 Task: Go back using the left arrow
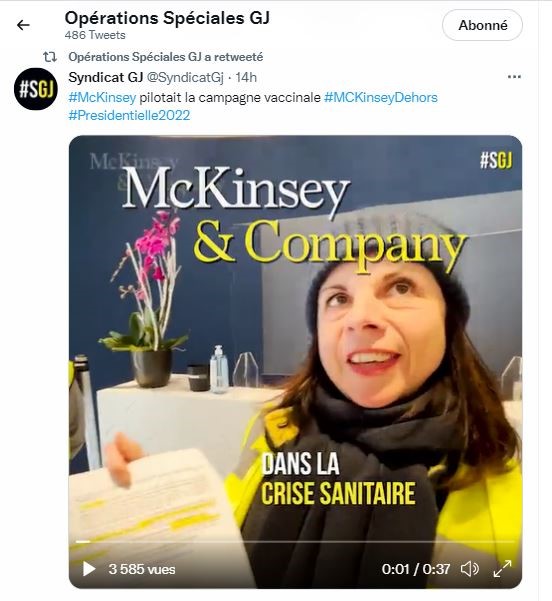23,25
